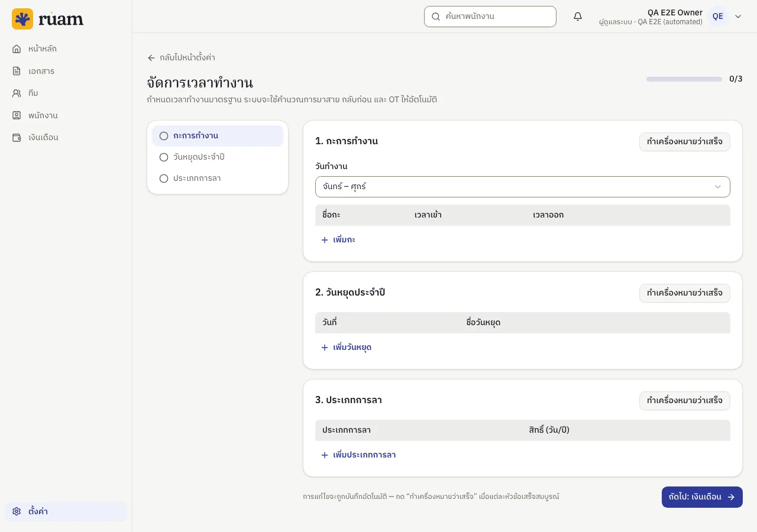
Task: Click ถัดไป: เงินเดือน next button
Action: click(x=702, y=497)
